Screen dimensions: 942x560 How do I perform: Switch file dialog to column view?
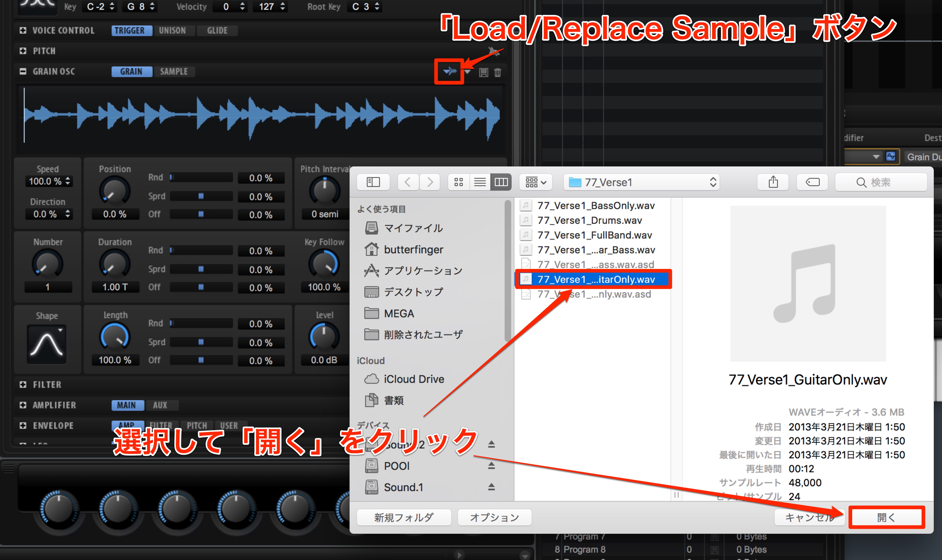click(501, 182)
